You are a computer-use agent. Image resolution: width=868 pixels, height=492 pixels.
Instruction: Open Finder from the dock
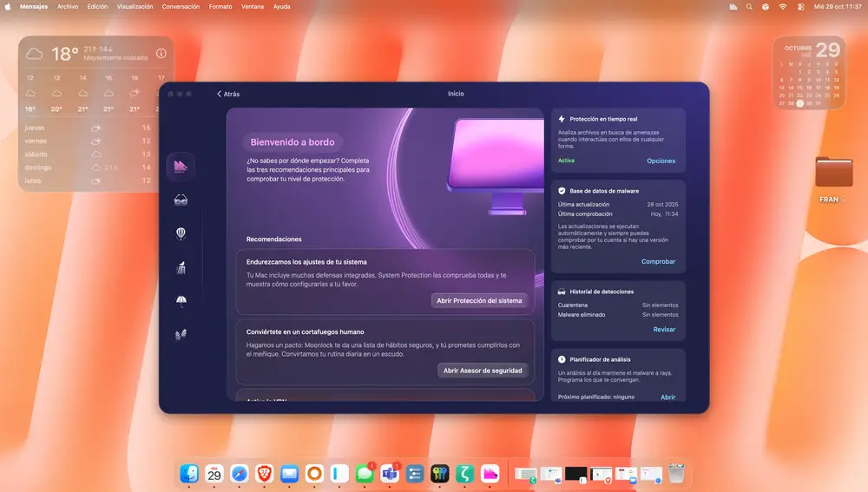pos(189,474)
